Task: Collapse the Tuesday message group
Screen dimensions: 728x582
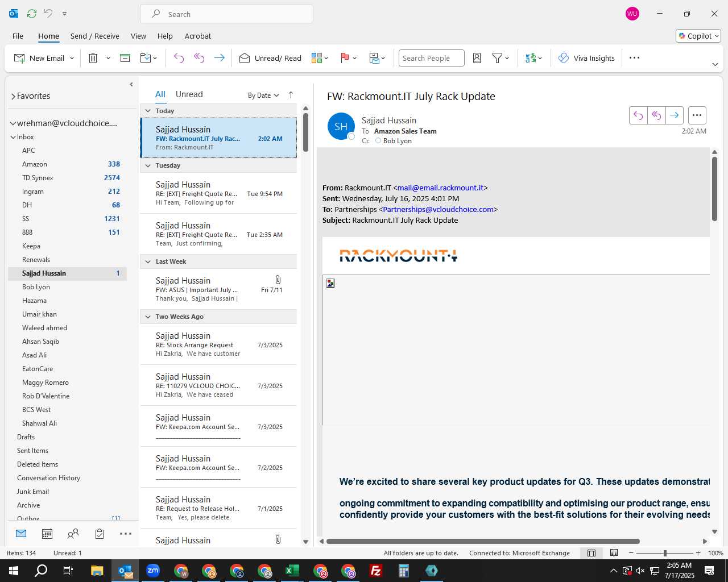Action: pyautogui.click(x=148, y=165)
